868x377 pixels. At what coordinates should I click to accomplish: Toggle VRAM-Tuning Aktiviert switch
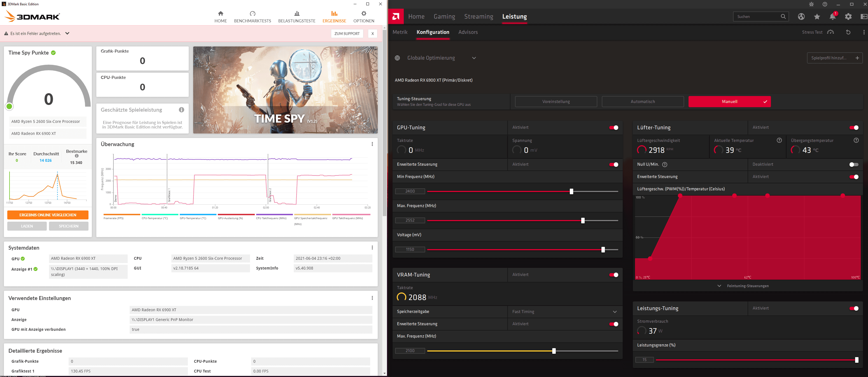613,275
